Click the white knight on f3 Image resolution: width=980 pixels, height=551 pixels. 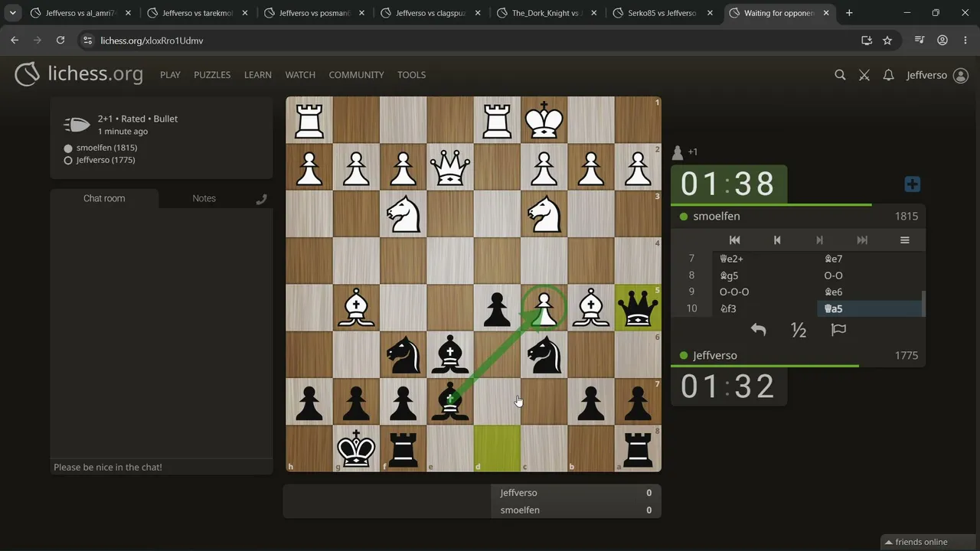point(403,214)
